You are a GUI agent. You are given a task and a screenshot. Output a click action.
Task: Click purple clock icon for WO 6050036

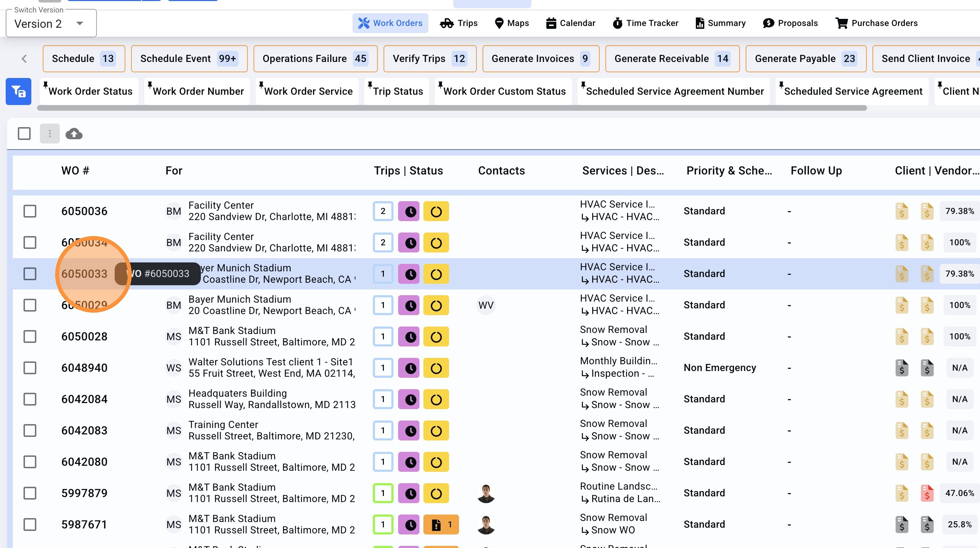pos(409,212)
